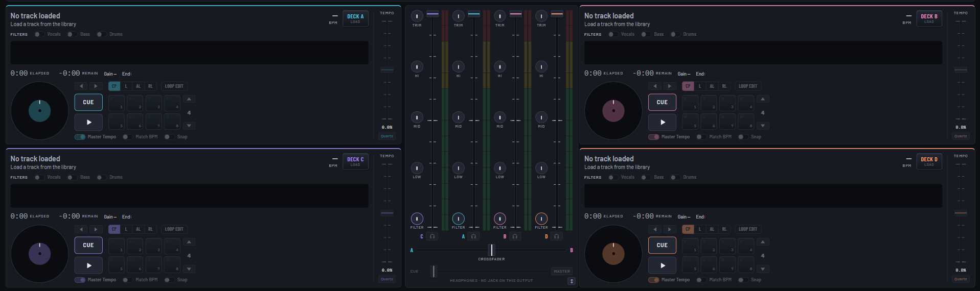Click the Deck D jog wheel

tap(613, 254)
